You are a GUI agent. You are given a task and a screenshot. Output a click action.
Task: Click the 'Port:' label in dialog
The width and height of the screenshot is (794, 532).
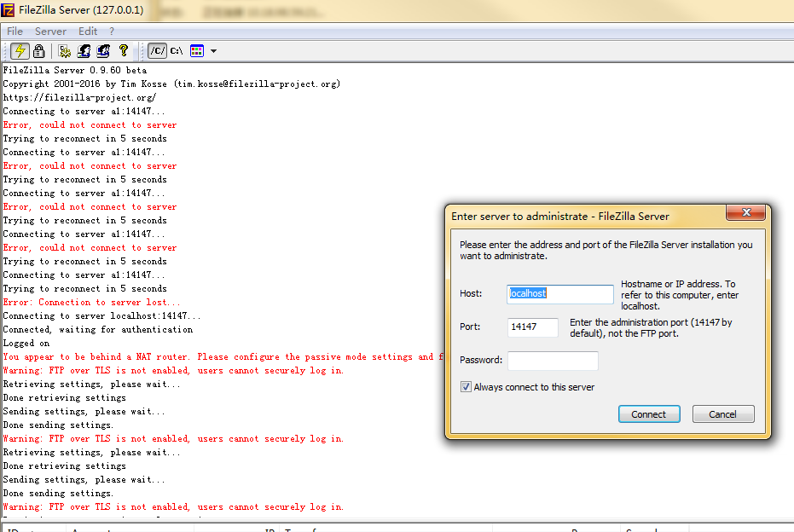[x=470, y=327]
